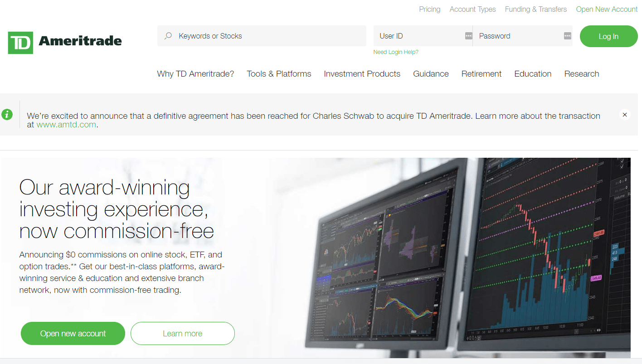642x364 pixels.
Task: Focus the Keywords or Stocks search field
Action: (267, 36)
